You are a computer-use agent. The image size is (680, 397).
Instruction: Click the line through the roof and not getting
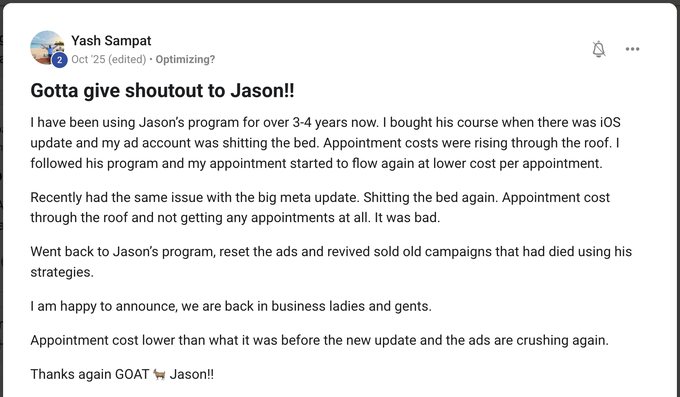[235, 217]
